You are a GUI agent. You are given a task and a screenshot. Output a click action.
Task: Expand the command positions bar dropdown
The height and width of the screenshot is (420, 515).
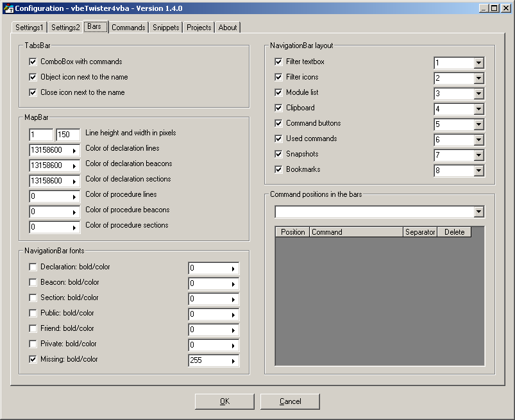(x=479, y=212)
